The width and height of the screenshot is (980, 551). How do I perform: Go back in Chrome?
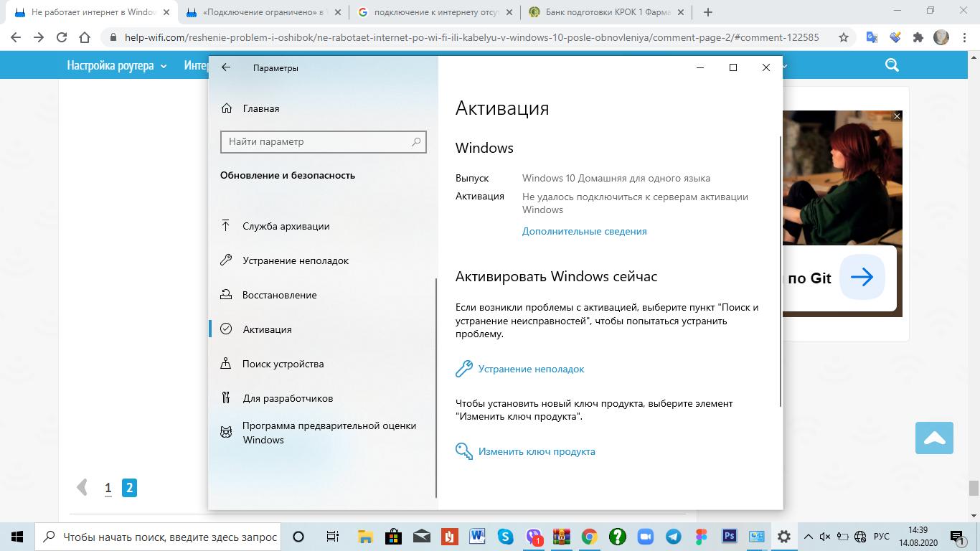coord(16,37)
